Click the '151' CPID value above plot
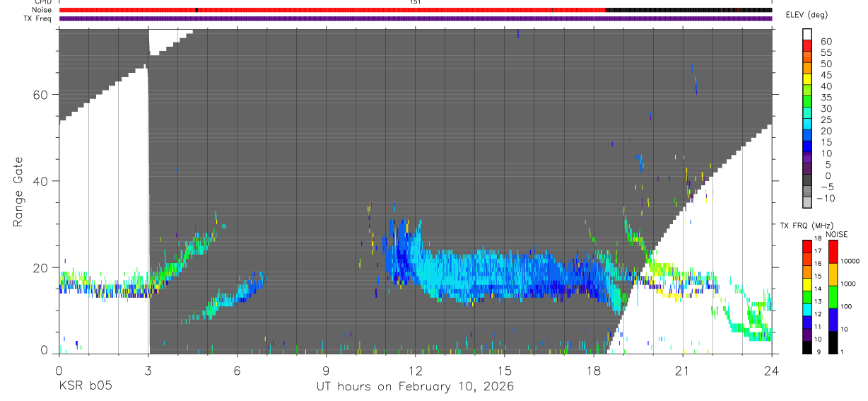This screenshot has height=401, width=868. [416, 2]
